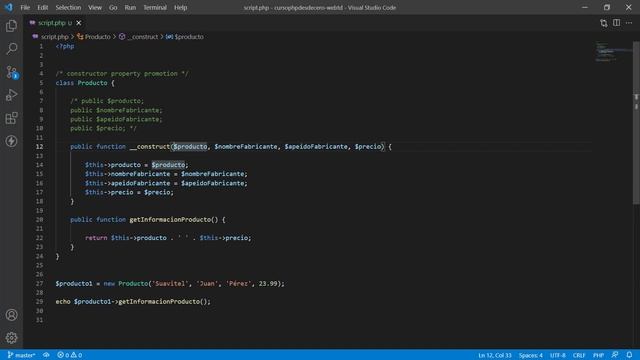Open the notifications bell
This screenshot has height=360, width=640.
point(629,355)
